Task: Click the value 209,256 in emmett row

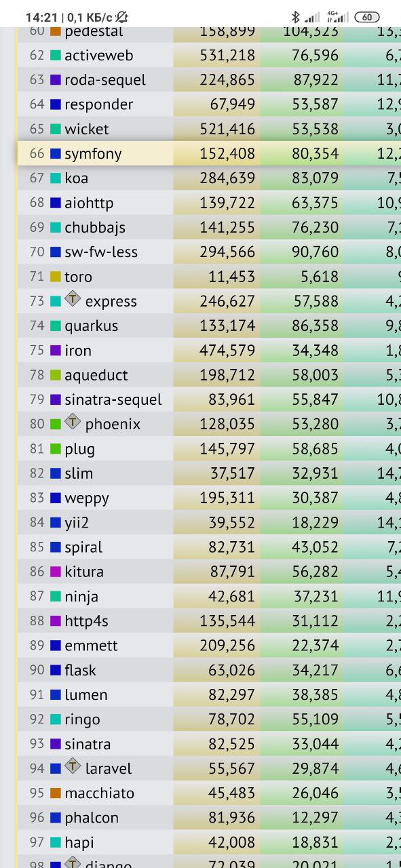Action: coord(227,646)
